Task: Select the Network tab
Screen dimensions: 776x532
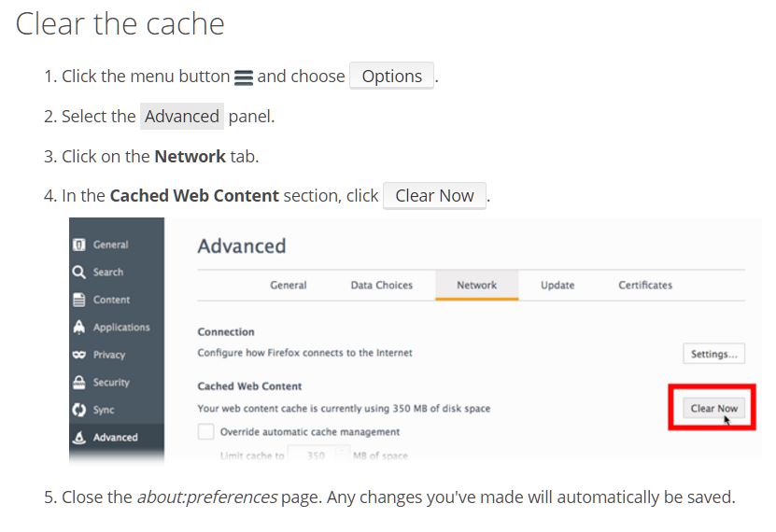Action: [476, 285]
